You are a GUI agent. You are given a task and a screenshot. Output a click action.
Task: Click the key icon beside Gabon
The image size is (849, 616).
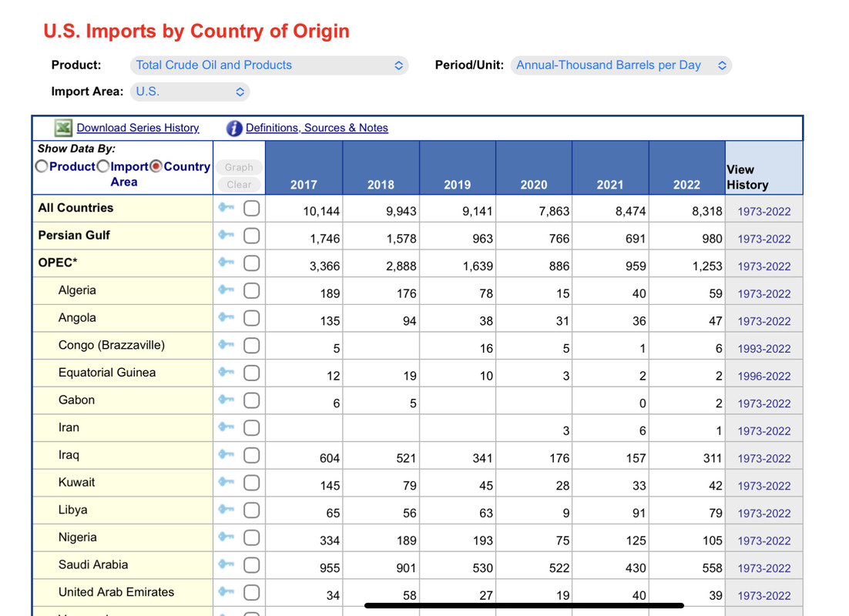[x=227, y=399]
